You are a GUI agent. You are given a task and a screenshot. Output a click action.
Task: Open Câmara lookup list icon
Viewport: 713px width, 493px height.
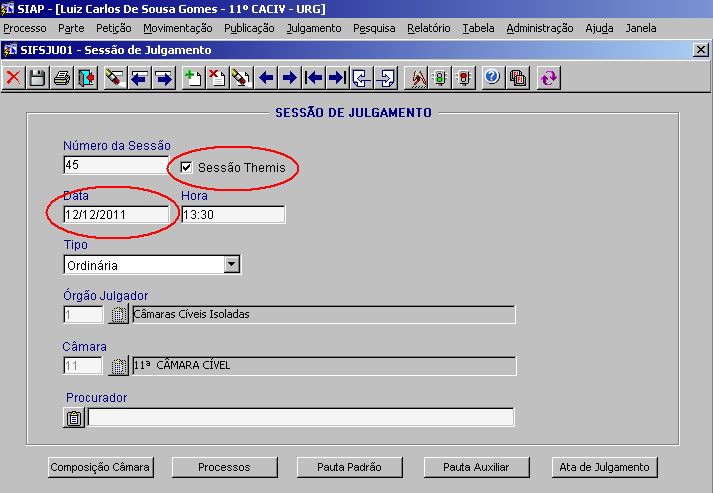(119, 366)
